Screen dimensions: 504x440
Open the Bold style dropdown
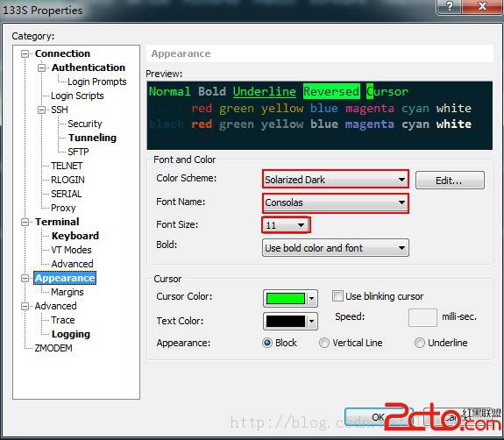[336, 248]
